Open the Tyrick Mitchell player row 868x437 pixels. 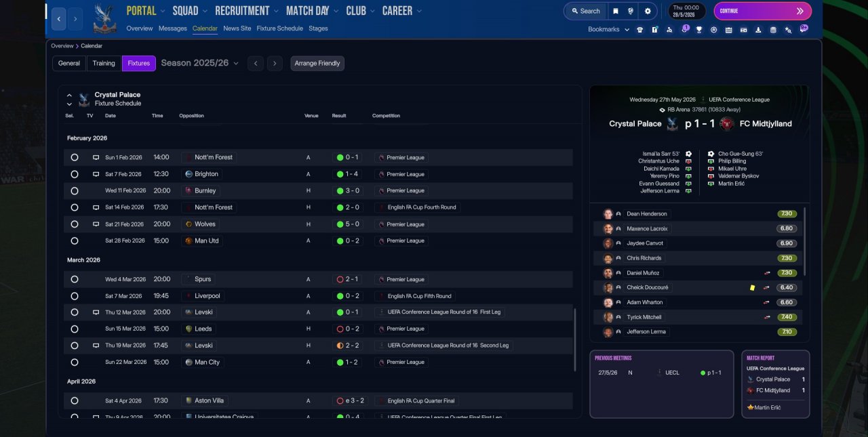699,317
